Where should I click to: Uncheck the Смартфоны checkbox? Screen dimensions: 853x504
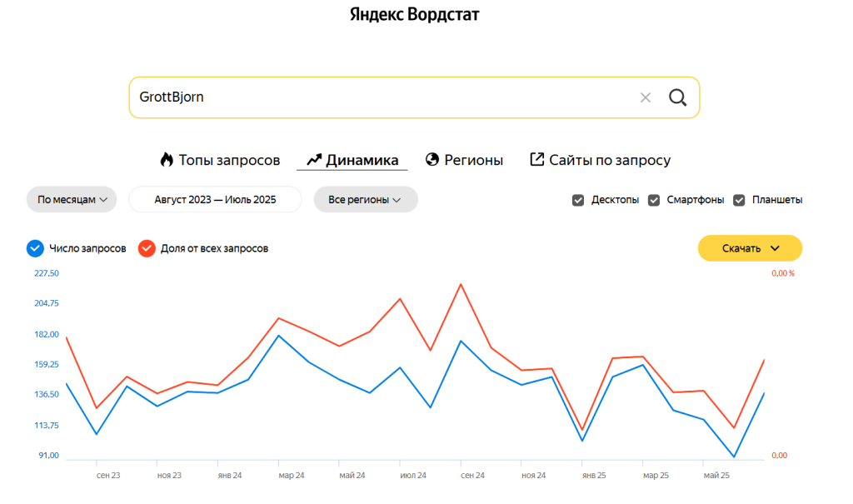(x=654, y=200)
